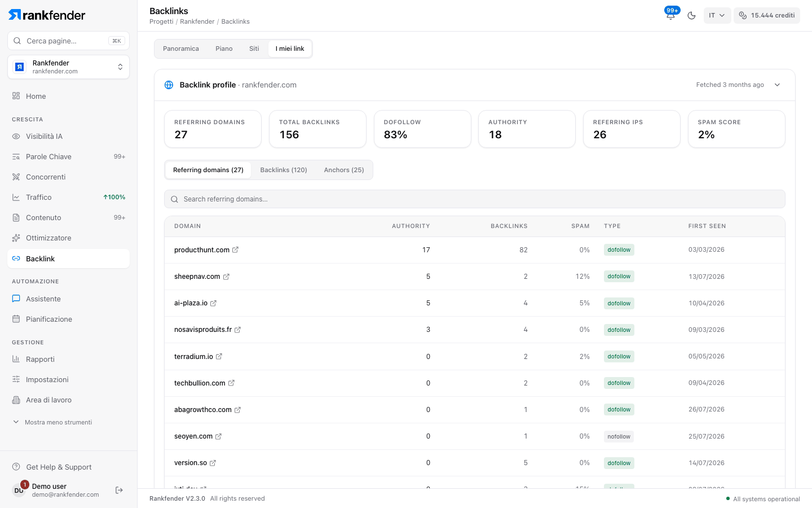Screen dimensions: 812x508
Task: Switch to Panoramica tab
Action: (181, 49)
